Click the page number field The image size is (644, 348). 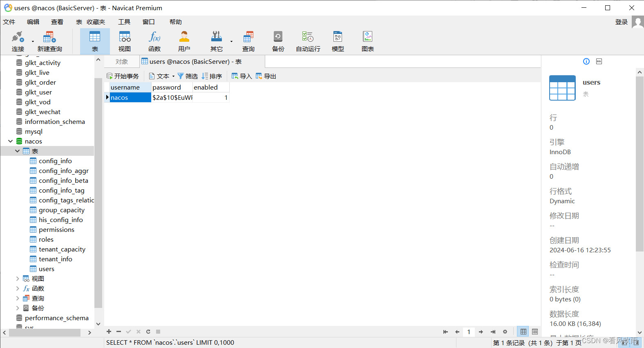pyautogui.click(x=469, y=332)
